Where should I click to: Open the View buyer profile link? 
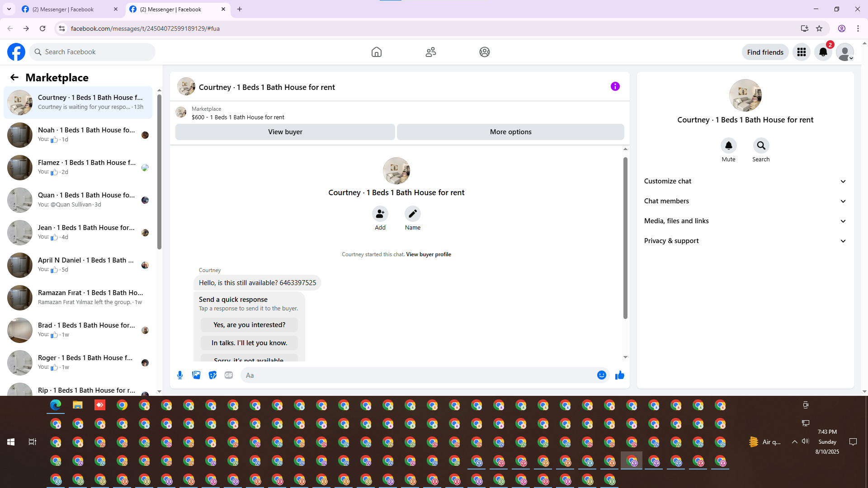(x=428, y=254)
